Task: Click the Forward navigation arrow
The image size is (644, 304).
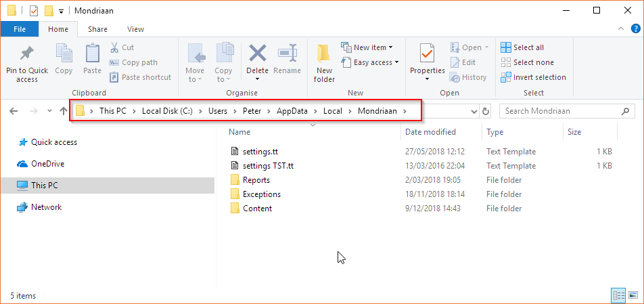Action: [34, 111]
